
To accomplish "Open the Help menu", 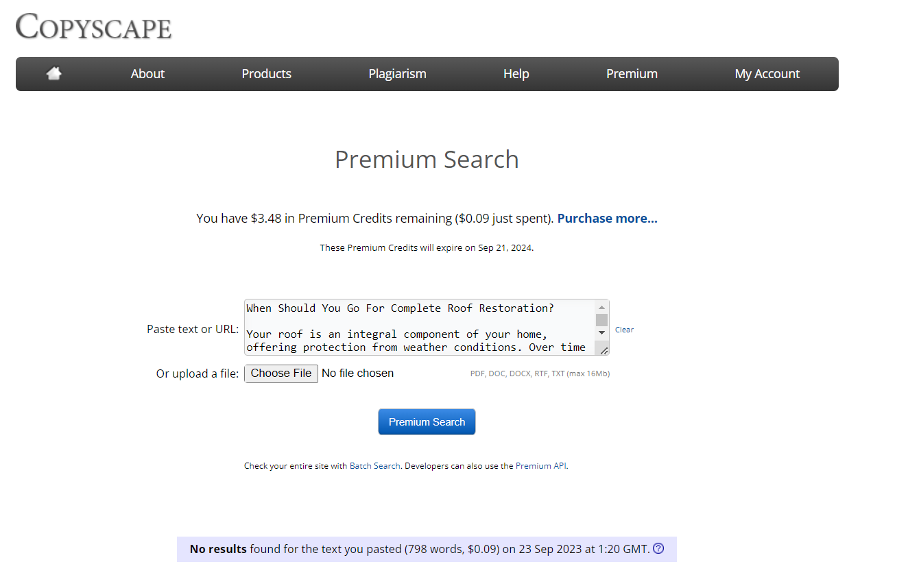I will [x=516, y=74].
